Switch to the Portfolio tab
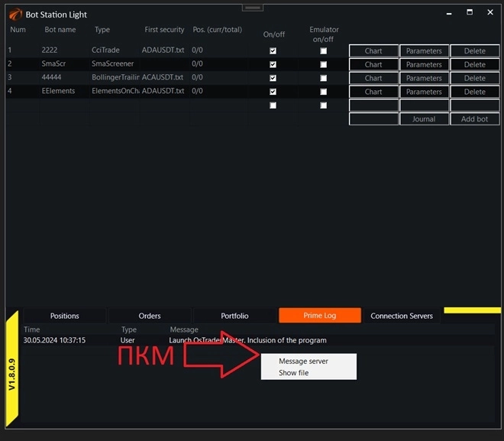 (234, 316)
